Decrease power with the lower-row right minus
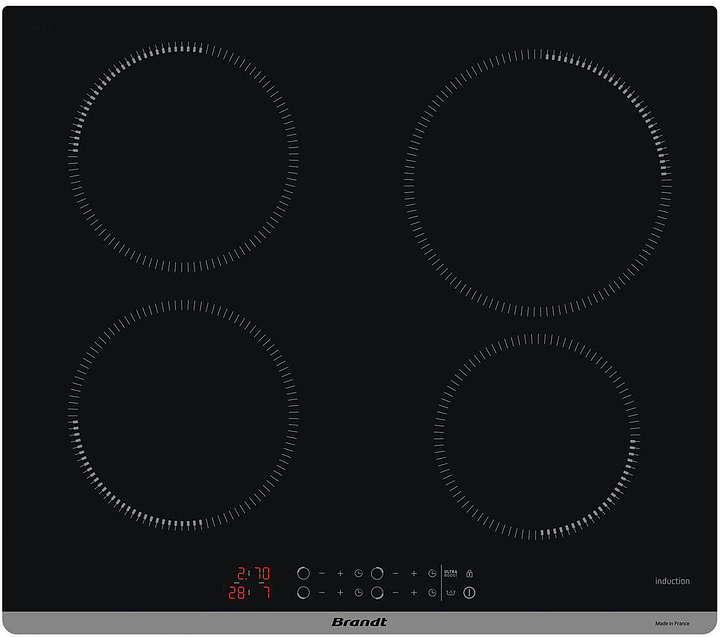 pyautogui.click(x=395, y=593)
